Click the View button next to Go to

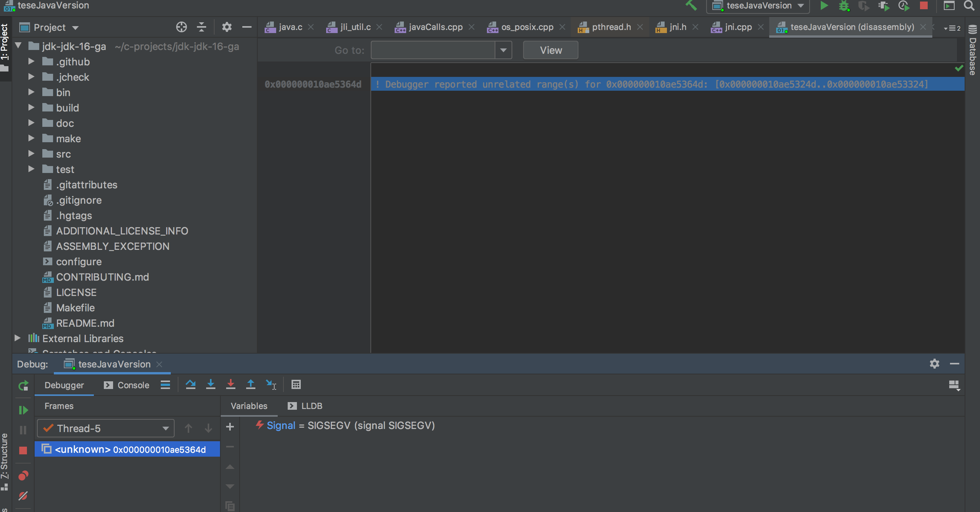pyautogui.click(x=550, y=50)
